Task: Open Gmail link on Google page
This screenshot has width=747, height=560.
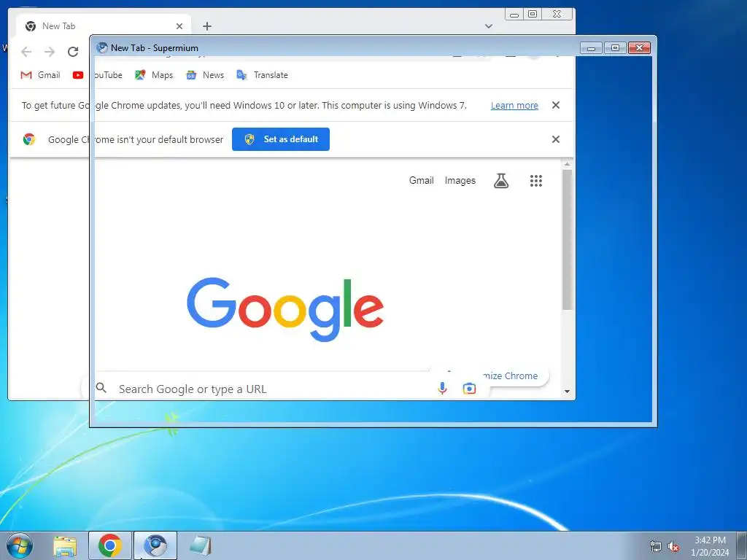Action: coord(421,181)
